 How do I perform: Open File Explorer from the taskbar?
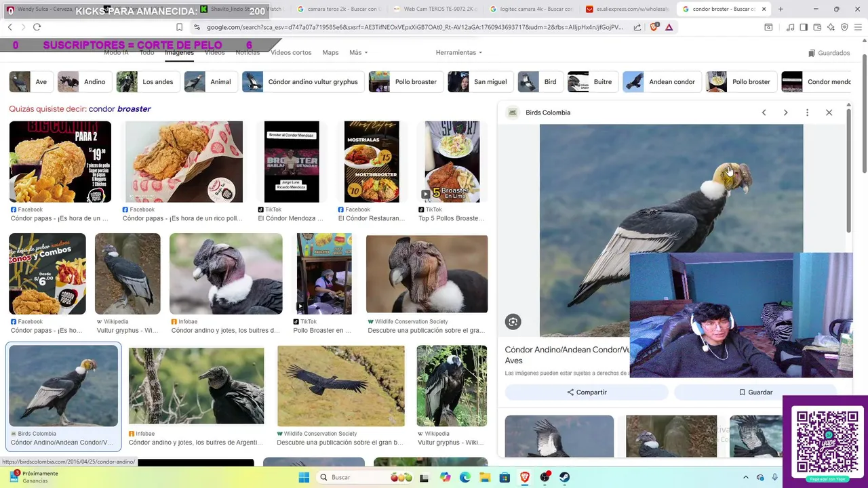485,477
